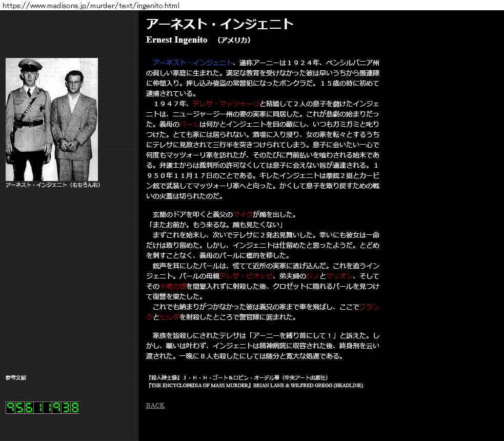Click the red パール name after 義母の

(189, 124)
